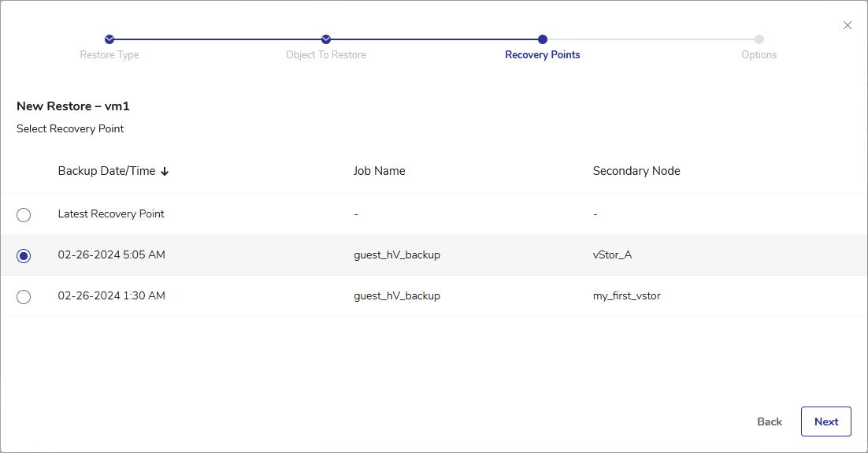Toggle sort arrow beside Backup Date/Time
This screenshot has width=868, height=453.
click(165, 172)
